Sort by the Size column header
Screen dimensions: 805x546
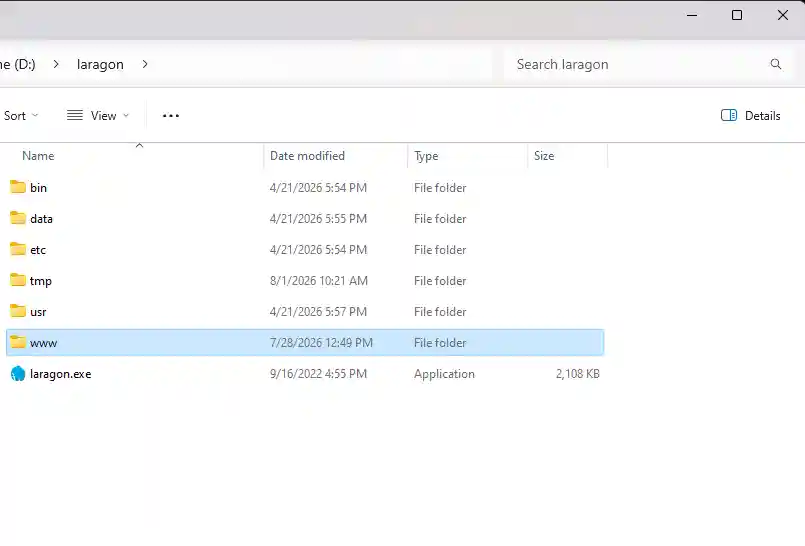pyautogui.click(x=544, y=156)
